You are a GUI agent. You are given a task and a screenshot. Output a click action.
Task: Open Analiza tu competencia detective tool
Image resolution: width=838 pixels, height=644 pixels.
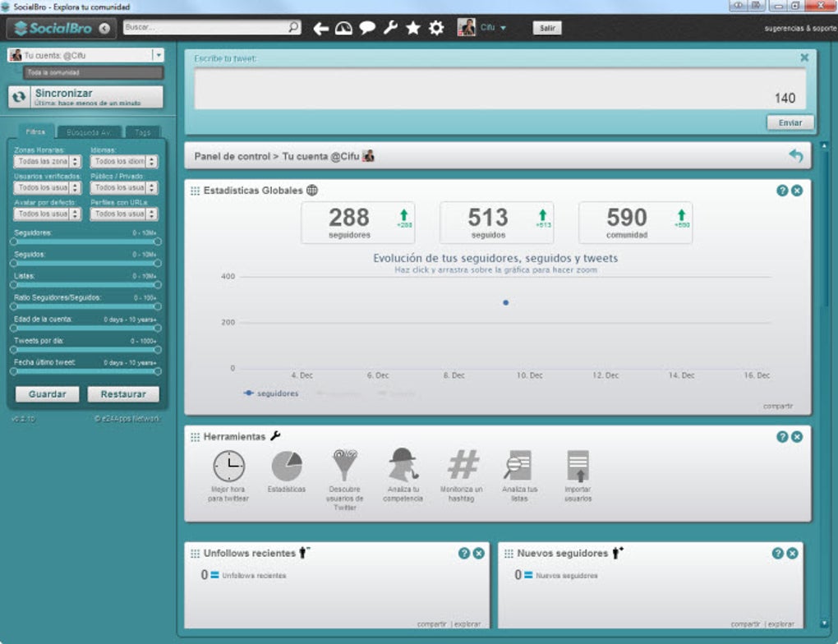(x=403, y=476)
